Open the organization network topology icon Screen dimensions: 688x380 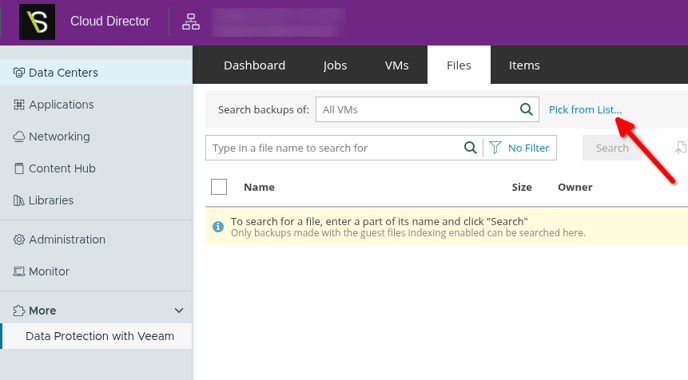191,22
